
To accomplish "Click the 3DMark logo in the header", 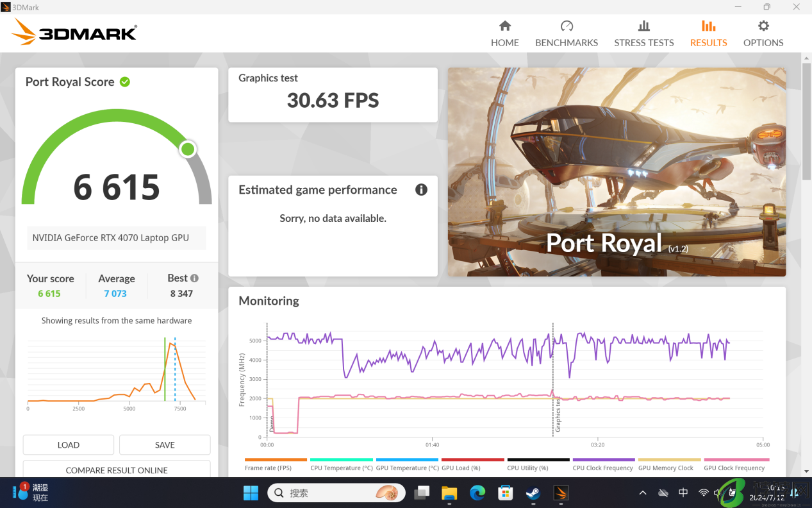I will pyautogui.click(x=74, y=32).
